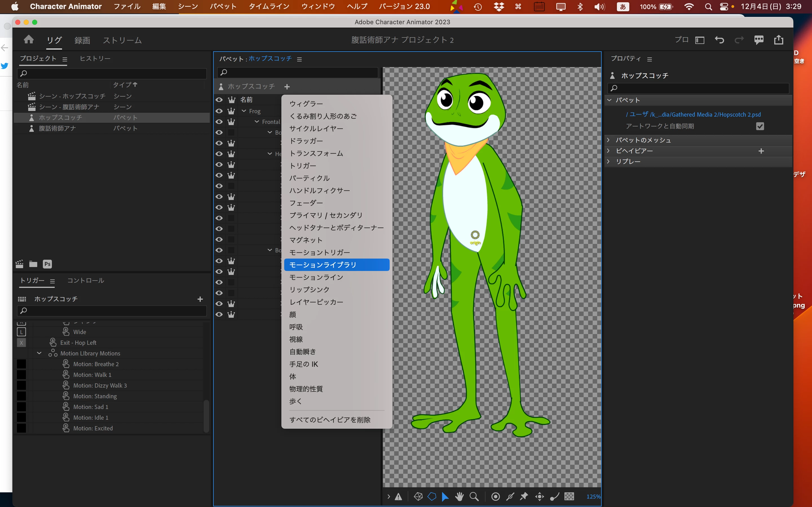Expand the リプレー section in Properties
This screenshot has width=812, height=507.
pyautogui.click(x=608, y=161)
